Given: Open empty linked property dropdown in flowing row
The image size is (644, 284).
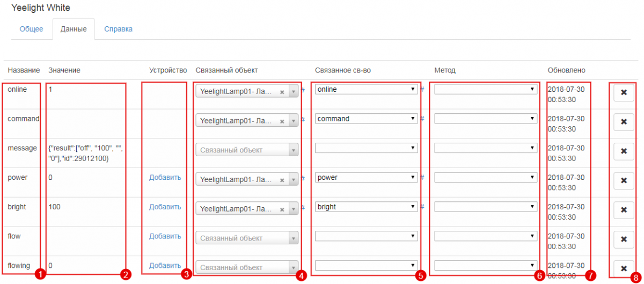Looking at the screenshot, I should 367,265.
